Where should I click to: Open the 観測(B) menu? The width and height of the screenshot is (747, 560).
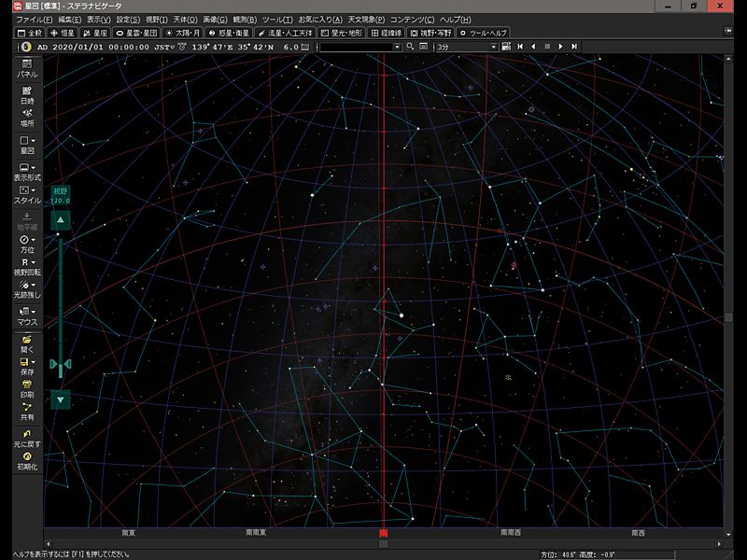pyautogui.click(x=245, y=20)
